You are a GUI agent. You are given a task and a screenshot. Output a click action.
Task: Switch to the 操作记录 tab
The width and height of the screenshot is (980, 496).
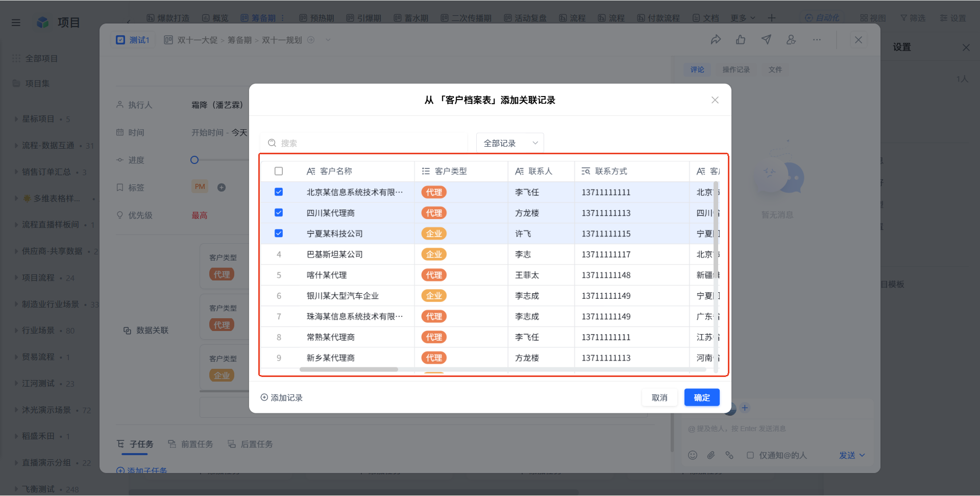click(736, 69)
